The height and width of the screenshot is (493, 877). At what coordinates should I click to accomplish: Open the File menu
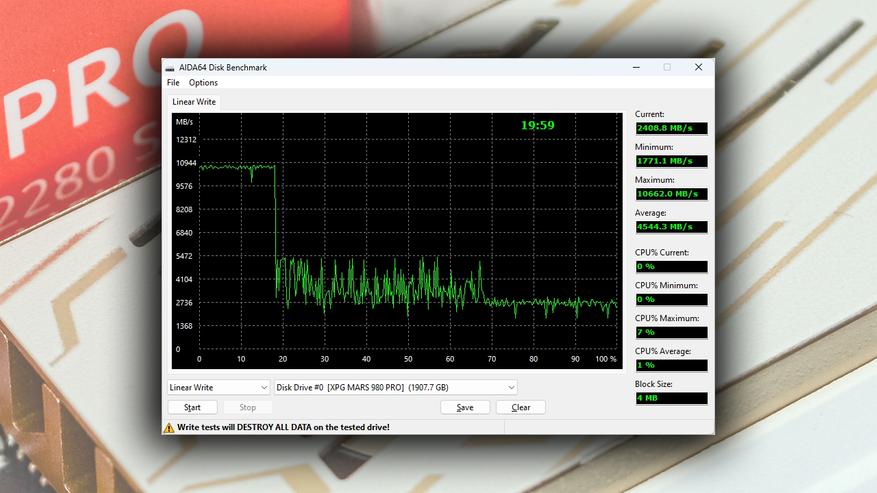pos(173,83)
